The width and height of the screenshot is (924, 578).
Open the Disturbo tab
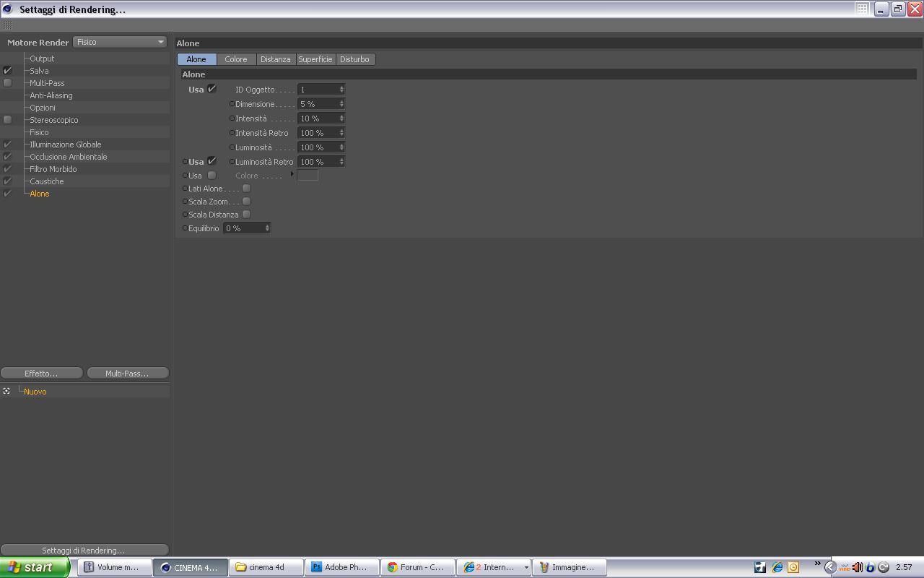(354, 59)
